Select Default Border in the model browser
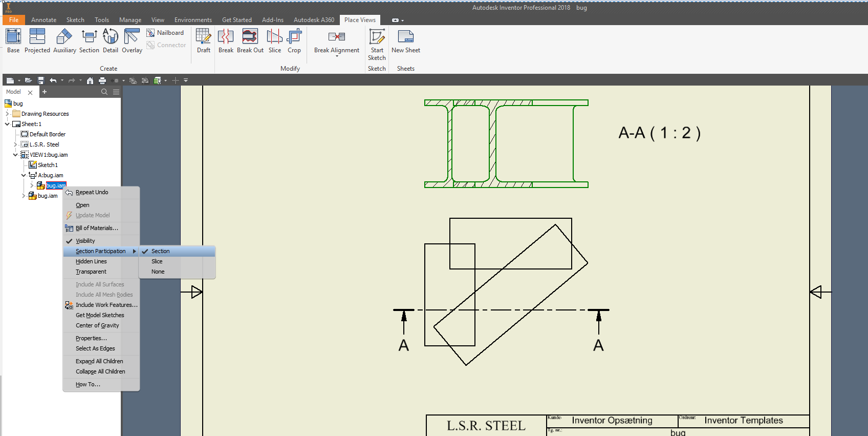This screenshot has width=868, height=436. (x=48, y=134)
